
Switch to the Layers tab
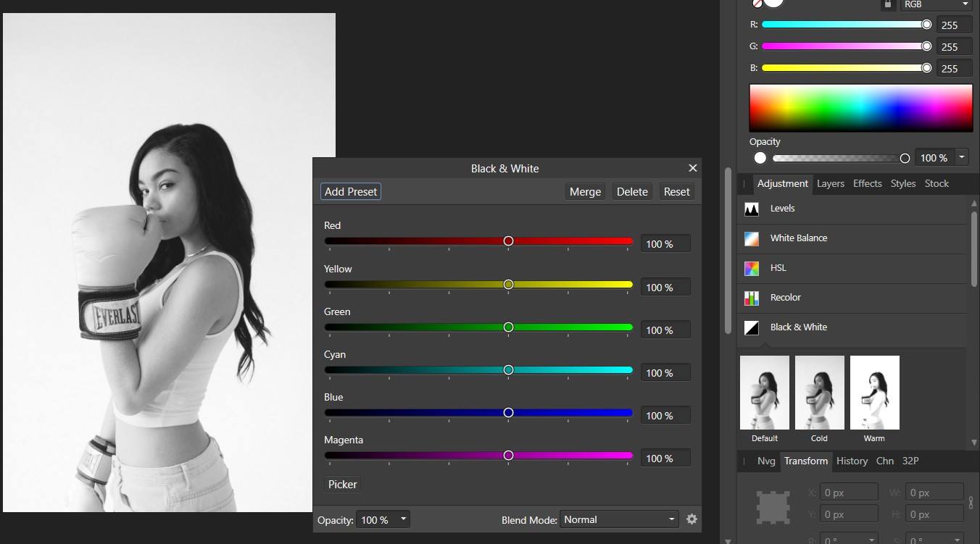click(x=830, y=183)
